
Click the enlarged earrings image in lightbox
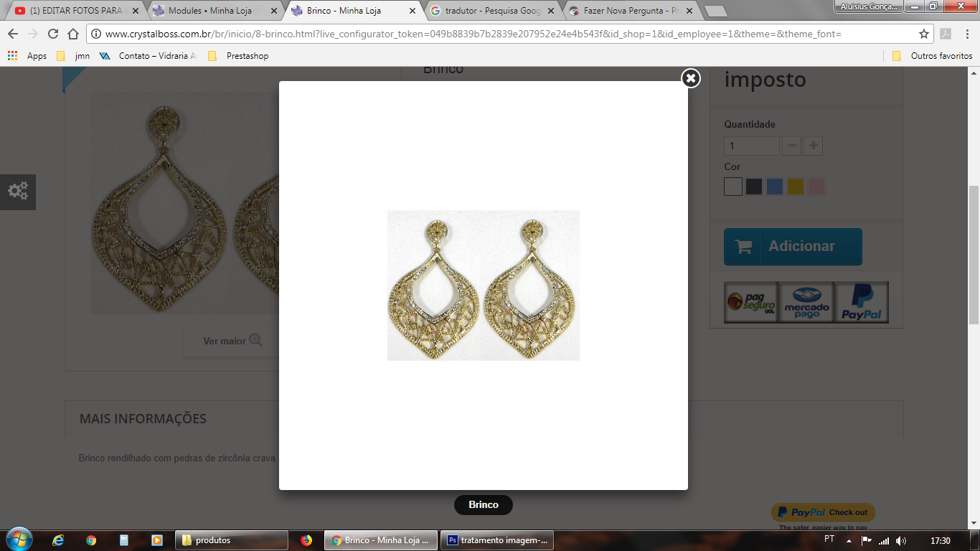pyautogui.click(x=484, y=286)
